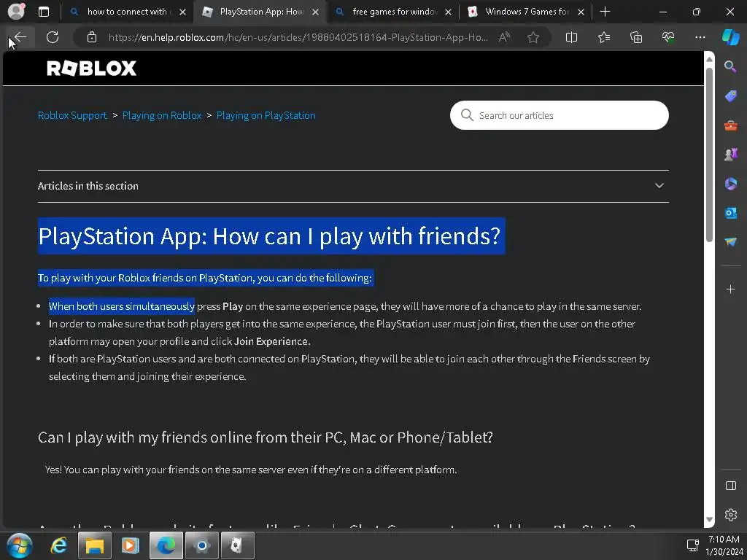747x560 pixels.
Task: Open the tab actions menu icon
Action: (x=44, y=12)
